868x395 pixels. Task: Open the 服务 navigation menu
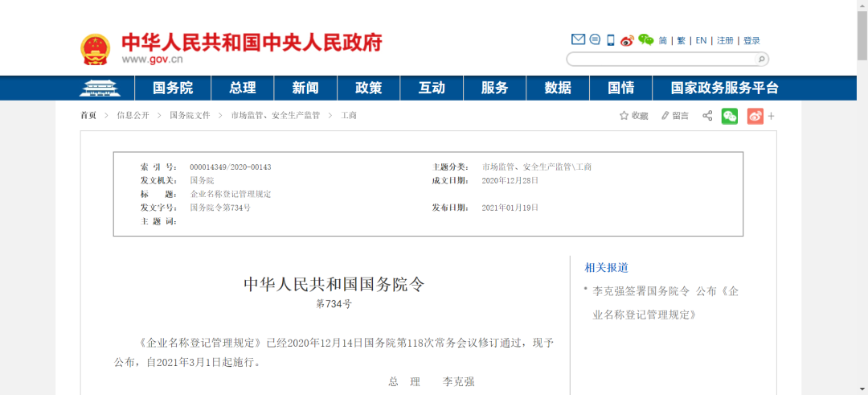pos(495,88)
